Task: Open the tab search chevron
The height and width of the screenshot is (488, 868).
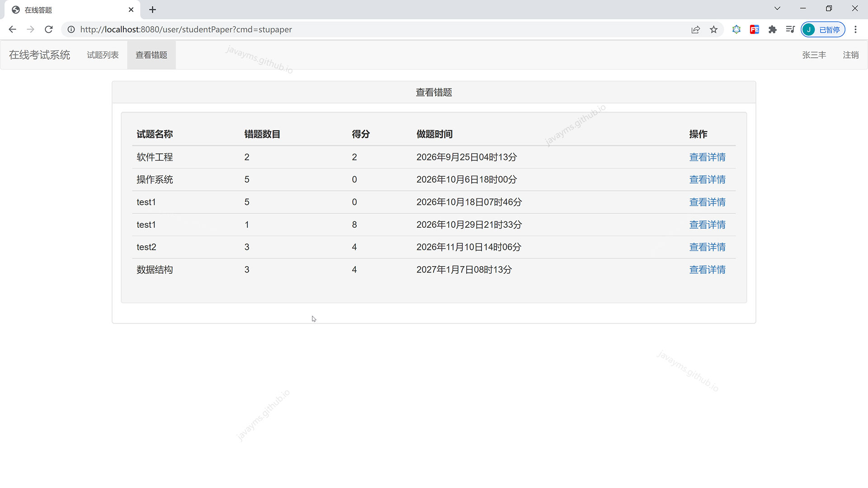Action: [x=777, y=8]
